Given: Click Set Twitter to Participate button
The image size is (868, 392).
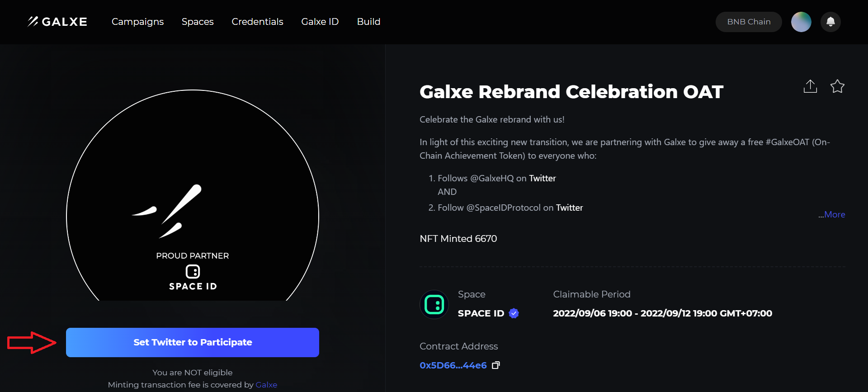Looking at the screenshot, I should (x=193, y=342).
